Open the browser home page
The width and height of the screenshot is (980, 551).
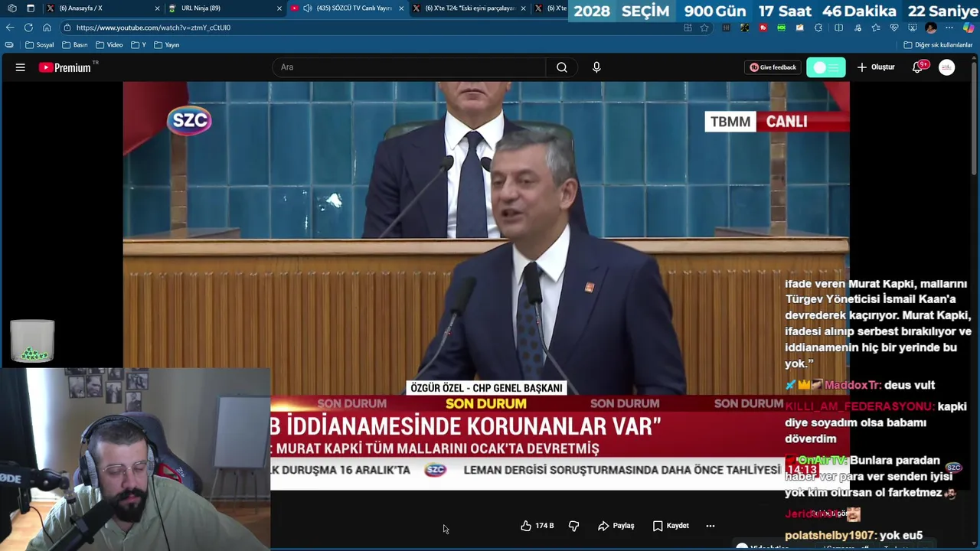pos(47,28)
